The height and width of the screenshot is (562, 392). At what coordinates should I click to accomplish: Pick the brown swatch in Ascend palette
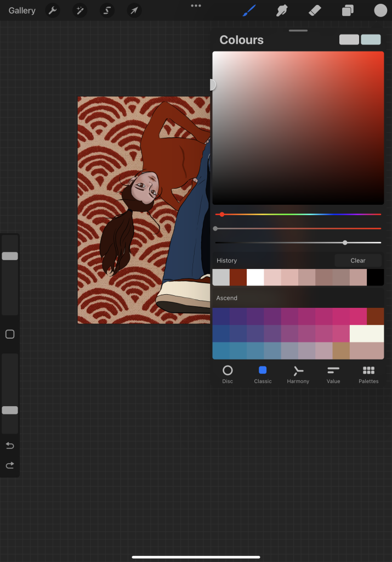376,317
